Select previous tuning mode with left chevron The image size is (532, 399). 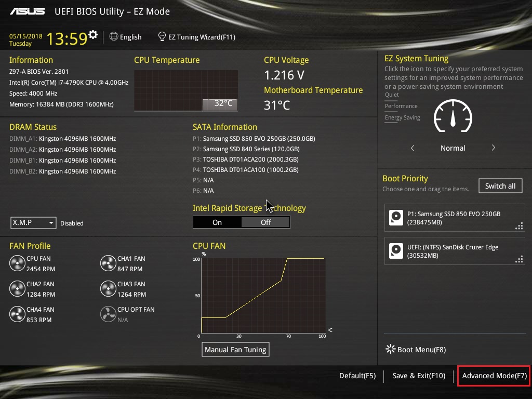[x=413, y=148]
